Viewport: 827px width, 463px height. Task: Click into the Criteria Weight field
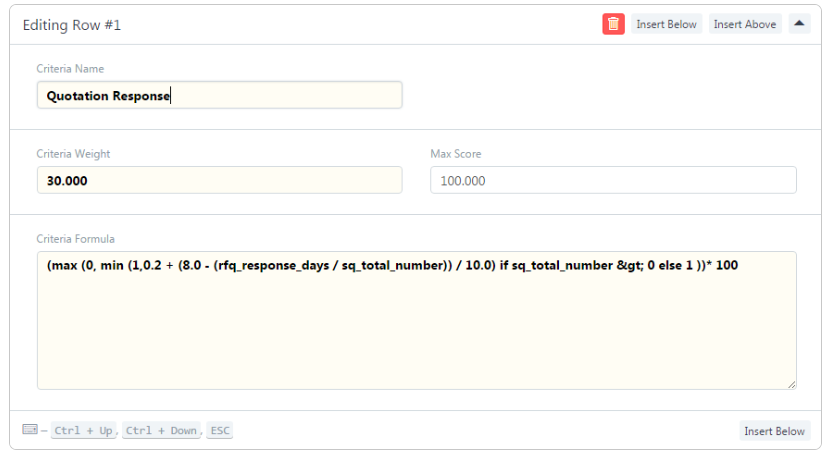point(219,180)
